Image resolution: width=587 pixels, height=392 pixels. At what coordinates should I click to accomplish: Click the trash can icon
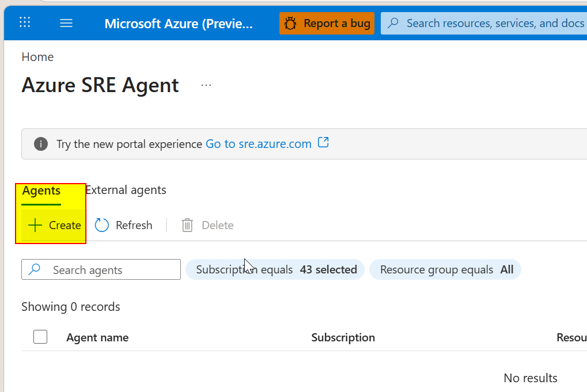(187, 225)
